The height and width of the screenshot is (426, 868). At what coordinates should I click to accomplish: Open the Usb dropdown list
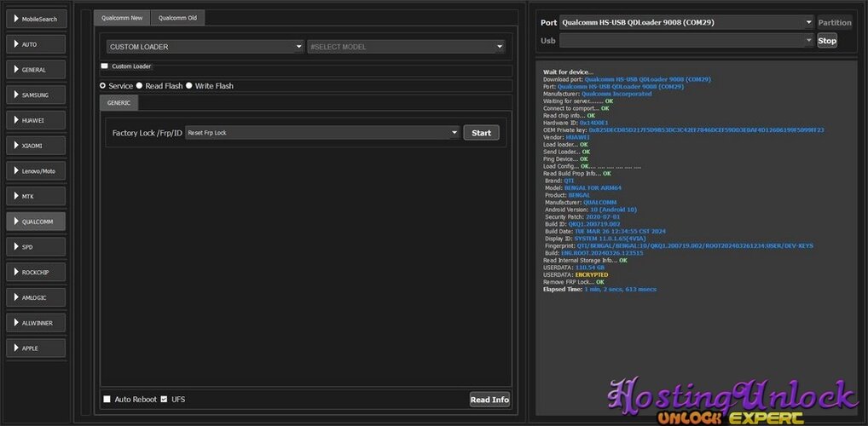(x=686, y=40)
